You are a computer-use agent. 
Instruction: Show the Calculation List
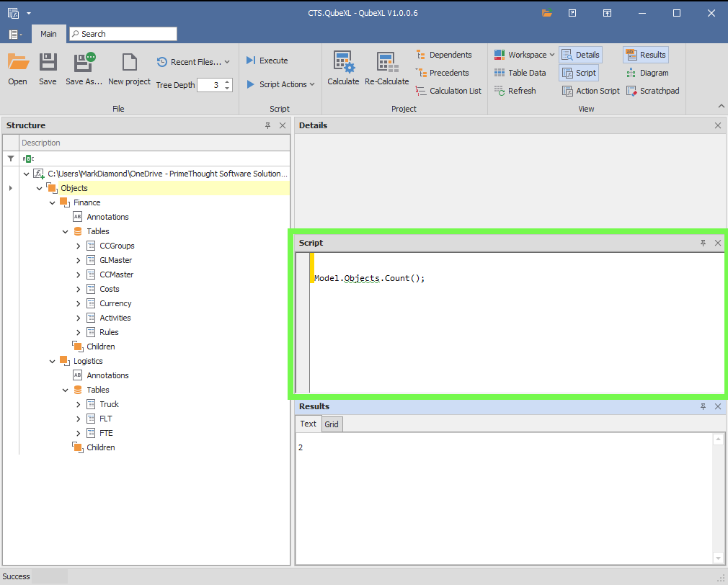[448, 91]
